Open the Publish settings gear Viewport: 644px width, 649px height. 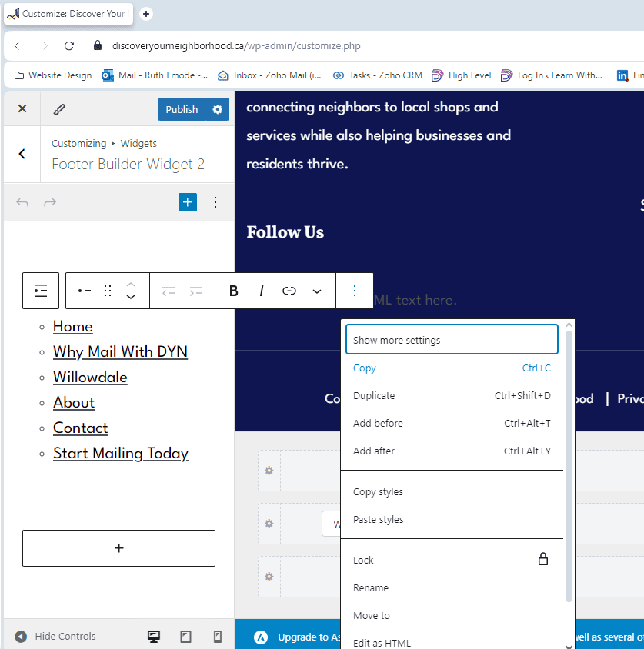pos(218,109)
